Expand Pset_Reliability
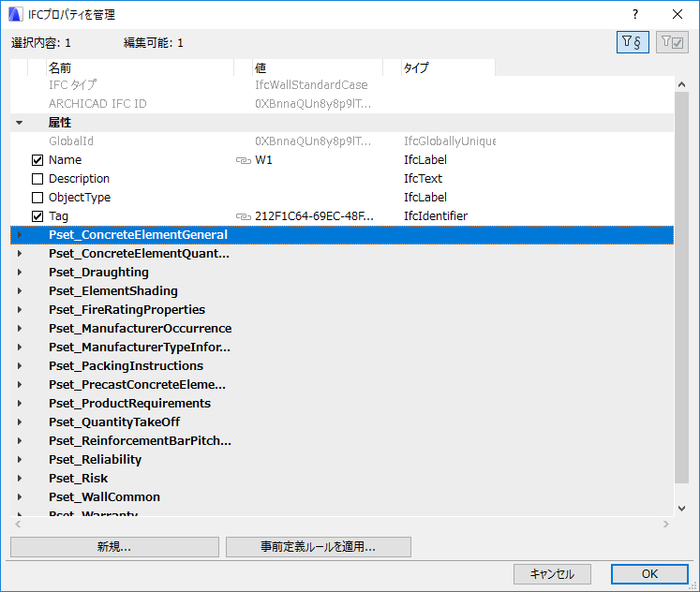This screenshot has height=592, width=700. [x=19, y=460]
